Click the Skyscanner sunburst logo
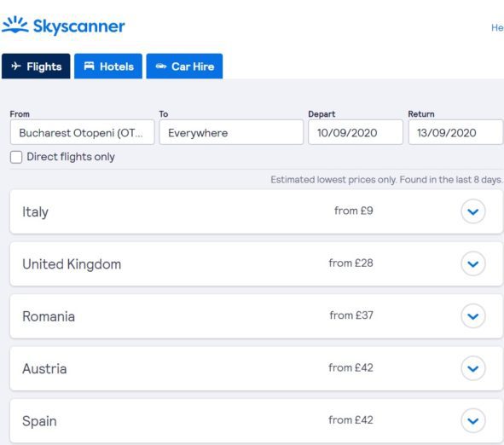 coord(14,25)
